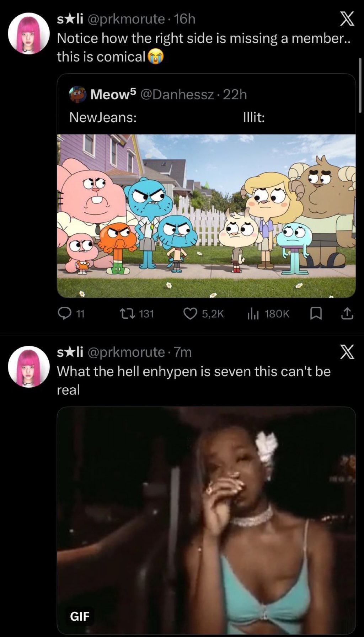Viewport: 364px width, 637px height.
Task: Open tweet text about enhypen is seven
Action: (194, 381)
